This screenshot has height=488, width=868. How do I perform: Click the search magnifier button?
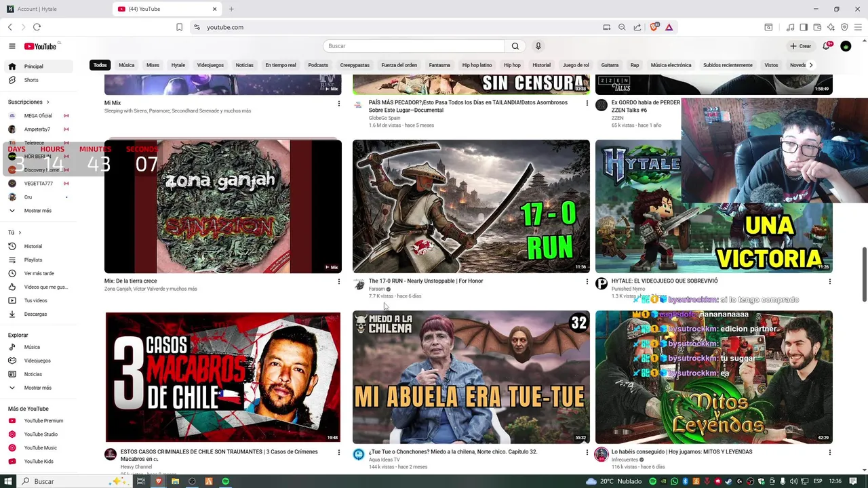(515, 46)
